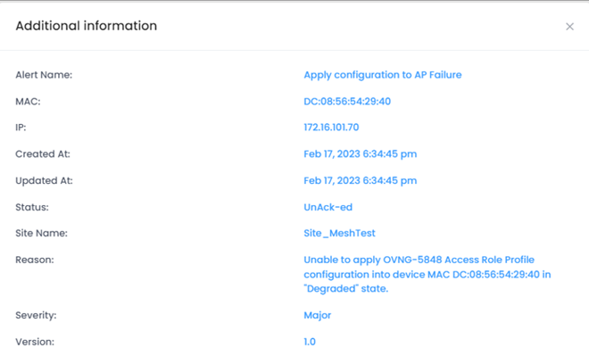Click the 'Status:' field label
589x364 pixels.
point(32,207)
